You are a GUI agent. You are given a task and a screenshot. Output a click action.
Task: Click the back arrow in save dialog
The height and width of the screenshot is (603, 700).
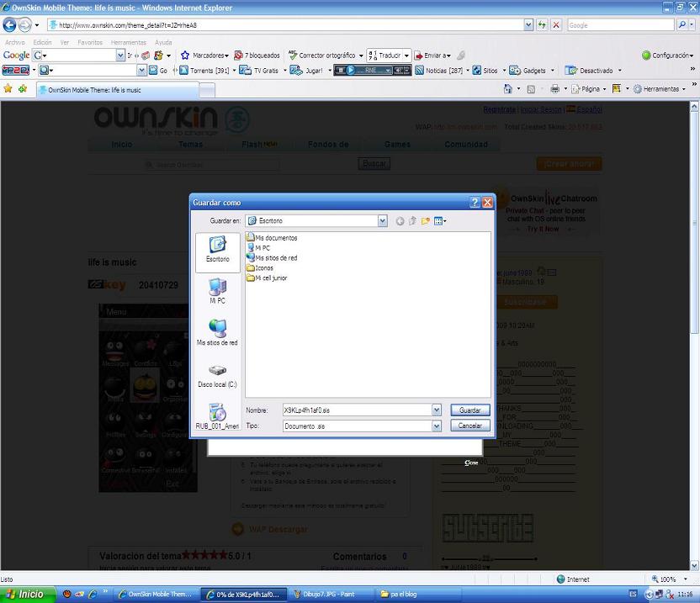[400, 221]
